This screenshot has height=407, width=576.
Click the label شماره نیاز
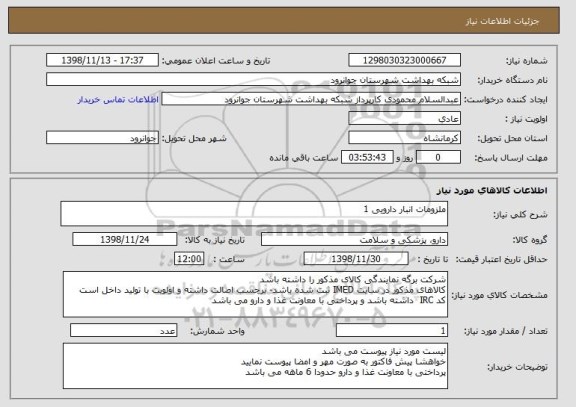(x=527, y=61)
